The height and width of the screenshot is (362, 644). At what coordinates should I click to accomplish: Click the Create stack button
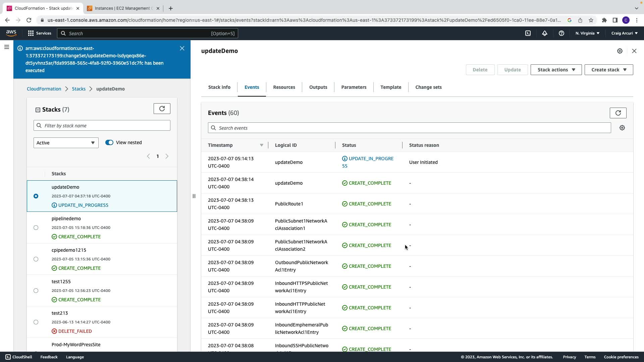click(x=608, y=70)
